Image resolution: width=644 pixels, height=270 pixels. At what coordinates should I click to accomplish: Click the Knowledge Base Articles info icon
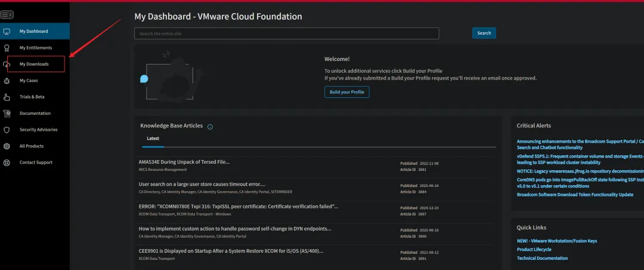click(210, 127)
